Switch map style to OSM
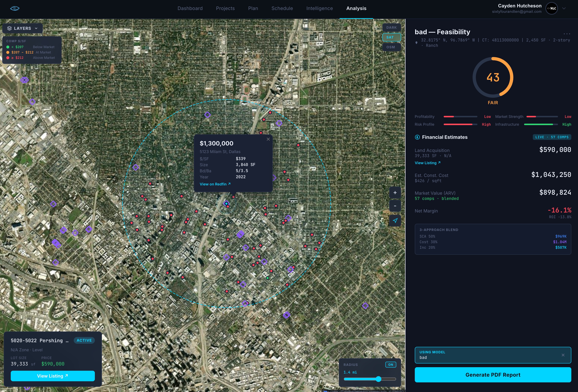Viewport: 578px width, 392px height. pos(391,47)
